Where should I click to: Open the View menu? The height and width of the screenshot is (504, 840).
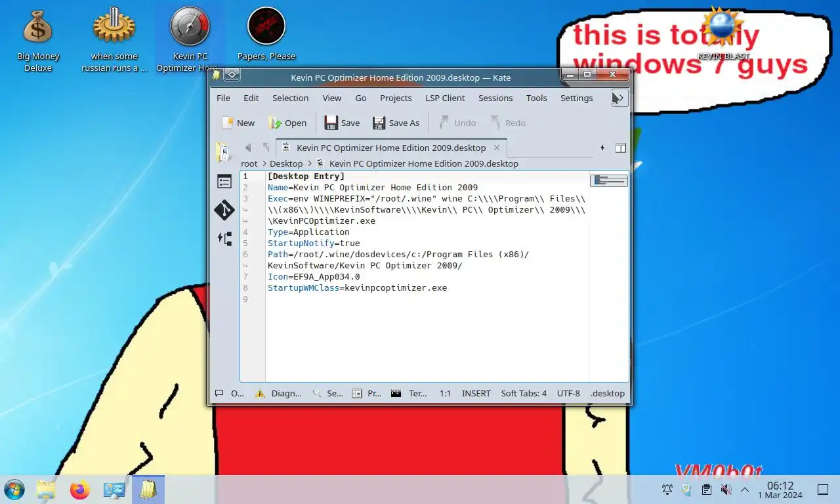pyautogui.click(x=332, y=98)
